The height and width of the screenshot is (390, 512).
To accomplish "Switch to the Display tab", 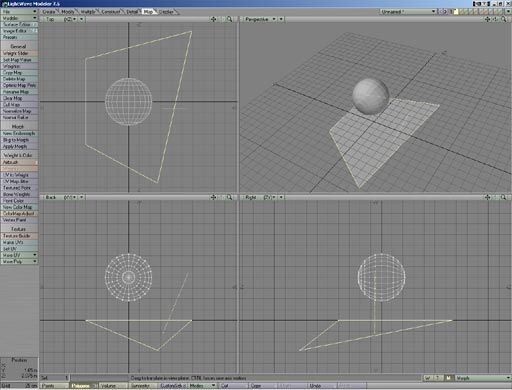I will point(166,12).
